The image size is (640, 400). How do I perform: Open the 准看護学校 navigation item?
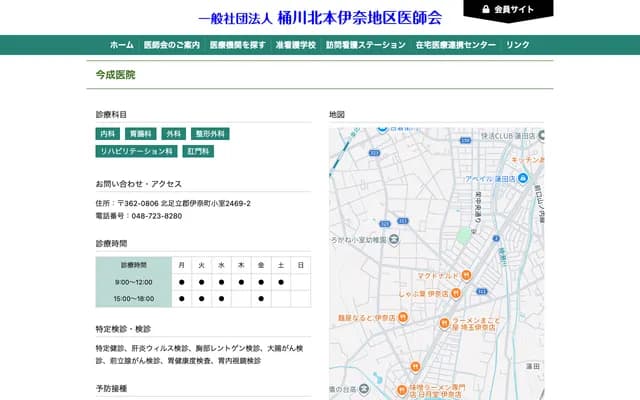(295, 45)
